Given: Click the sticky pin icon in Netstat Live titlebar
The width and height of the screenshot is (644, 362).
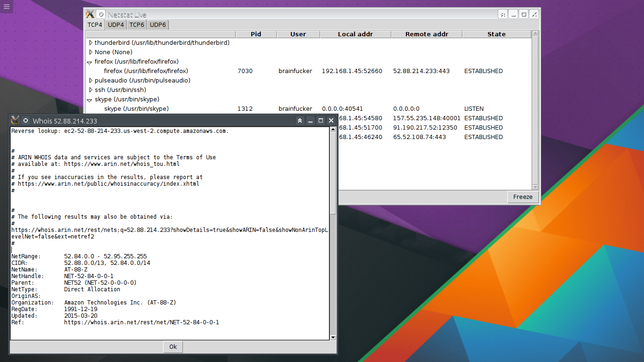Looking at the screenshot, I should tap(101, 15).
